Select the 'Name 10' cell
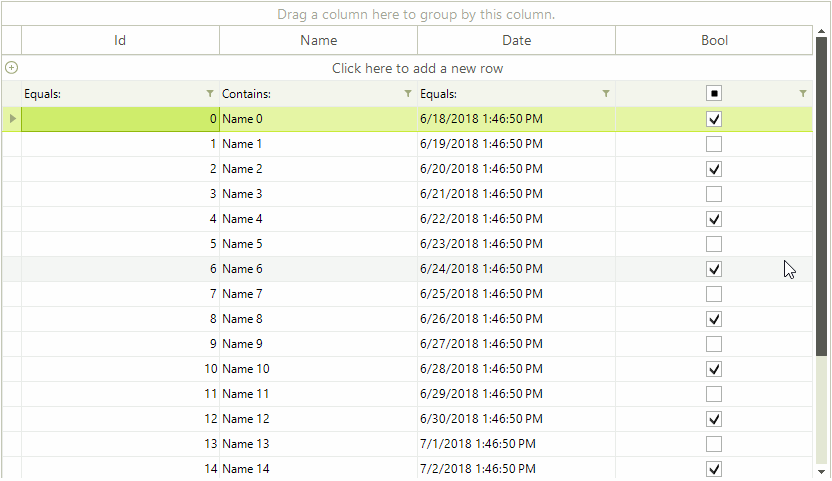The height and width of the screenshot is (481, 832). click(318, 369)
